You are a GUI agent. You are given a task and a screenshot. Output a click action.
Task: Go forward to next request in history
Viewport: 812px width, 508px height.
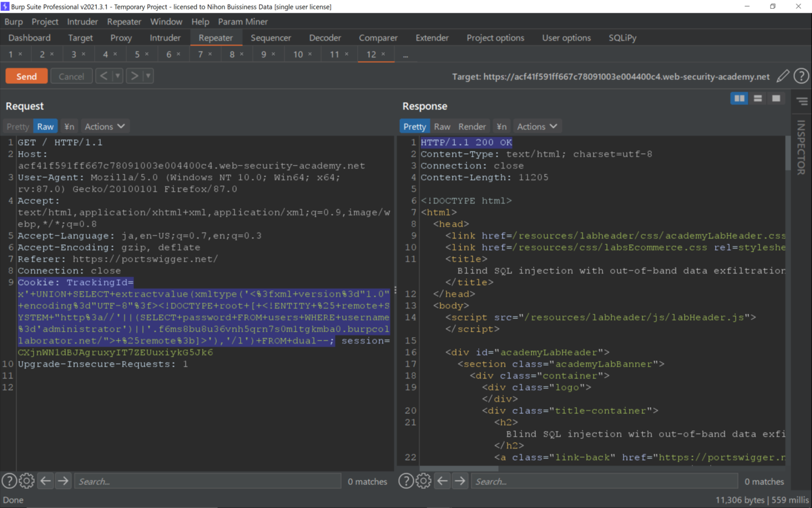(134, 76)
